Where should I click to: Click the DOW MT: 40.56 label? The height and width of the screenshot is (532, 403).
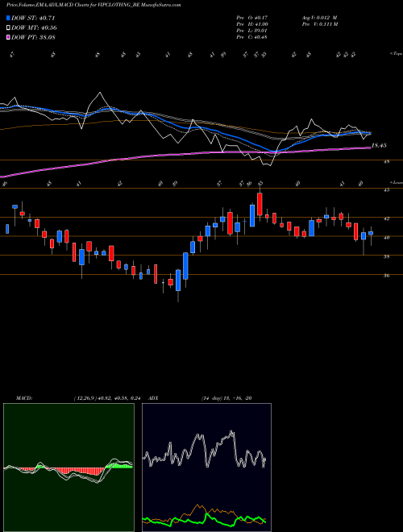tap(34, 28)
